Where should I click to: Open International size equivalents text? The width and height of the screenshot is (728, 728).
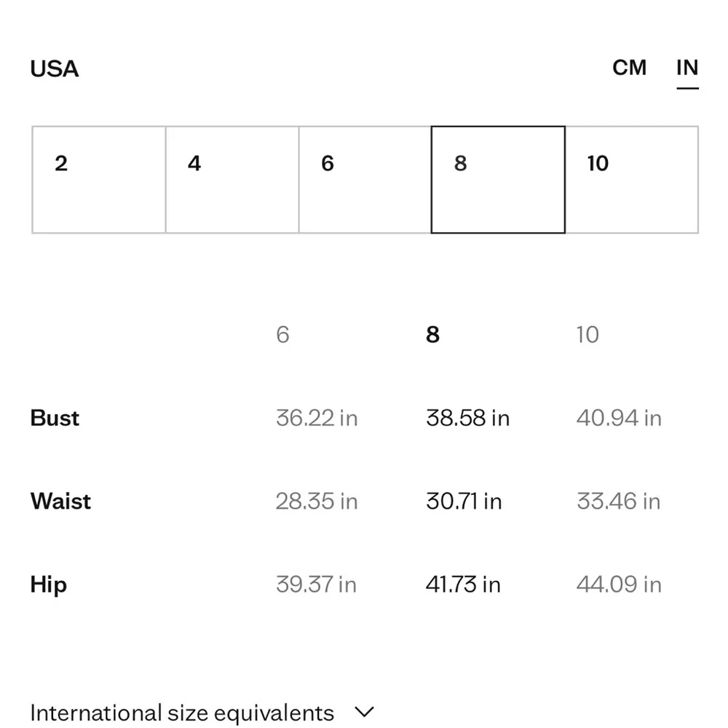[182, 713]
